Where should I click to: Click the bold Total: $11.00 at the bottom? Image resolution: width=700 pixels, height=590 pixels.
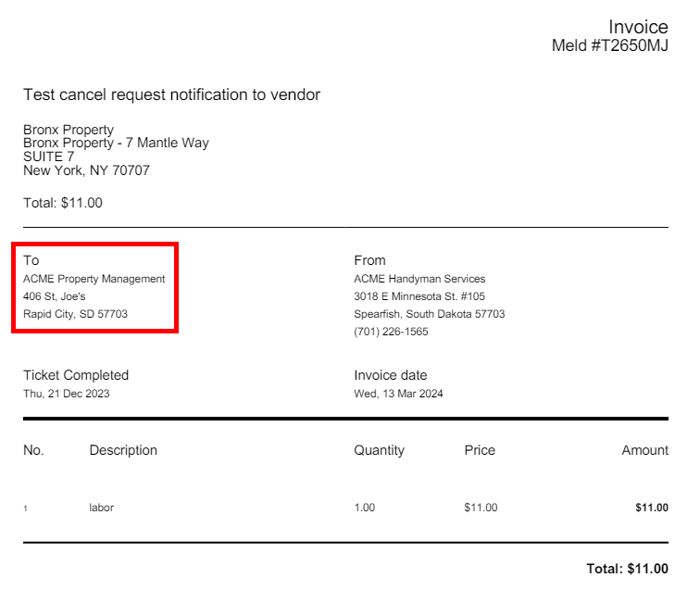click(x=627, y=568)
